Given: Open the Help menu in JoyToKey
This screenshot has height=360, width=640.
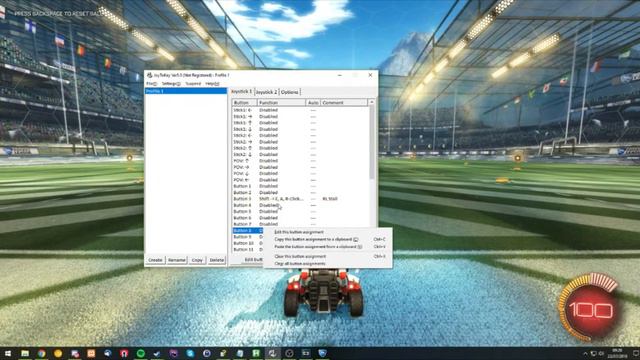Looking at the screenshot, I should (212, 84).
